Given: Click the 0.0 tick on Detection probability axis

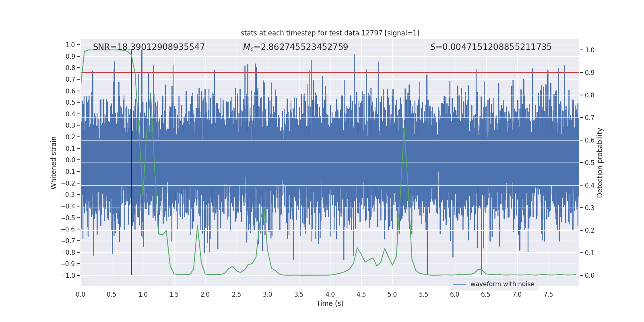Looking at the screenshot, I should [x=590, y=276].
